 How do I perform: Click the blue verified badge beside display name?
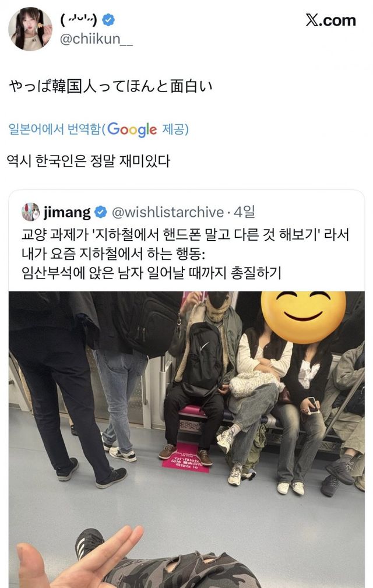pyautogui.click(x=109, y=20)
